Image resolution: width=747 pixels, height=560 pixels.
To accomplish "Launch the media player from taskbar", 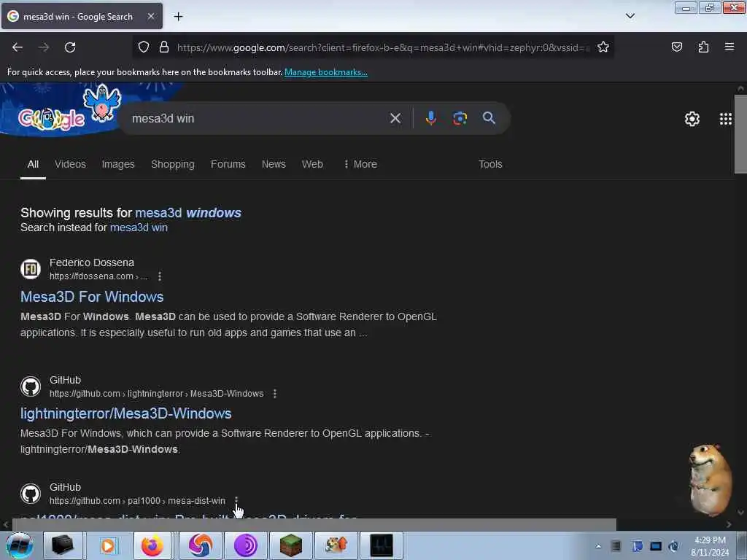I will pyautogui.click(x=108, y=545).
